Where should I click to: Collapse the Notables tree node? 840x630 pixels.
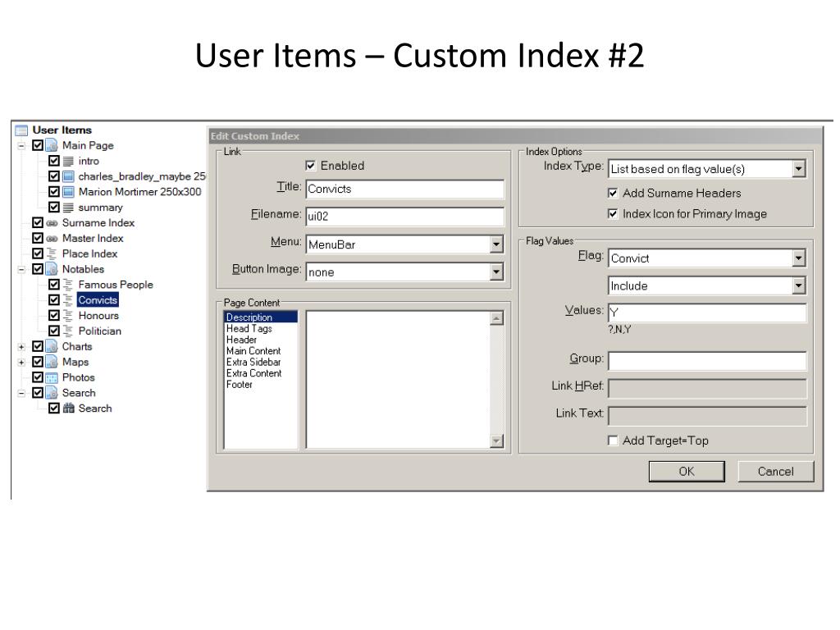[21, 269]
